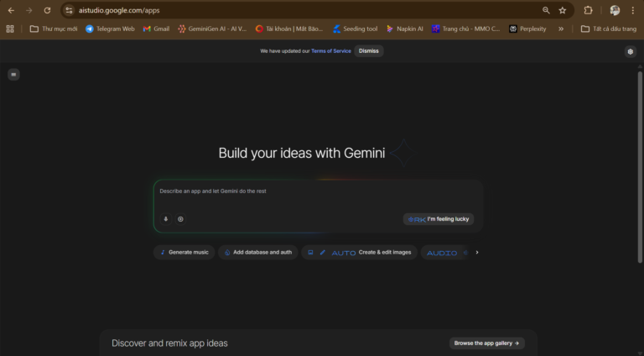
Task: Show more suggestion chips with right chevron
Action: click(477, 253)
